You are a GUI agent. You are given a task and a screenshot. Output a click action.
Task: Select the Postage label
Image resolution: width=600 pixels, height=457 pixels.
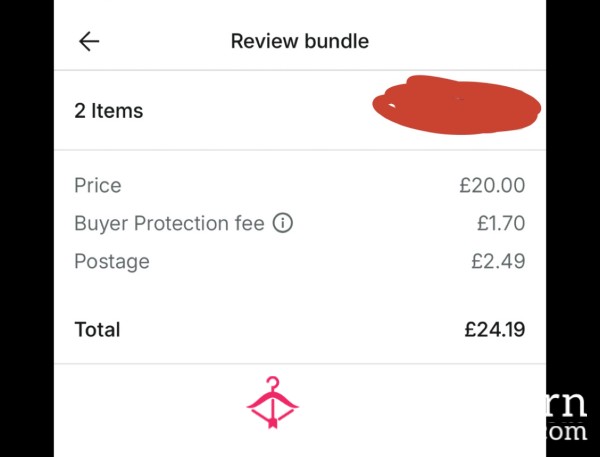112,262
